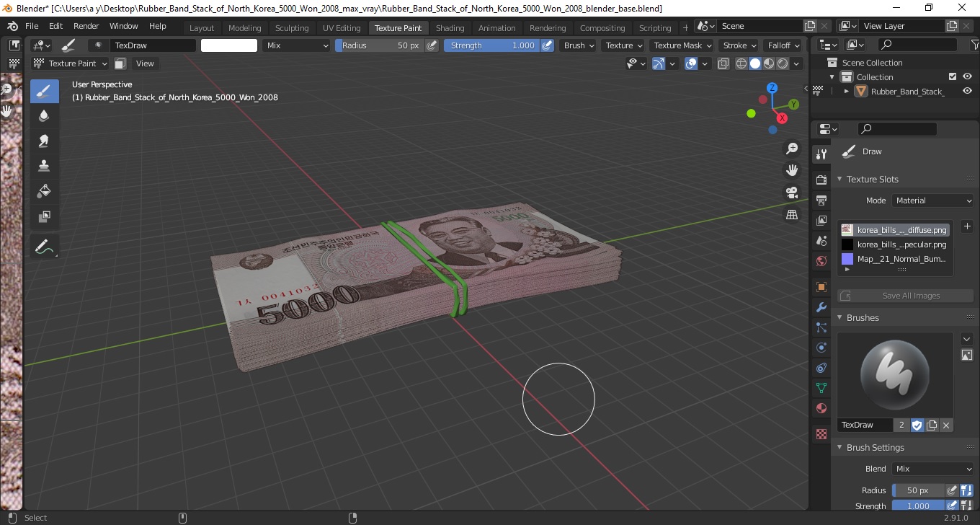
Task: Open the Render properties tab
Action: 821,180
